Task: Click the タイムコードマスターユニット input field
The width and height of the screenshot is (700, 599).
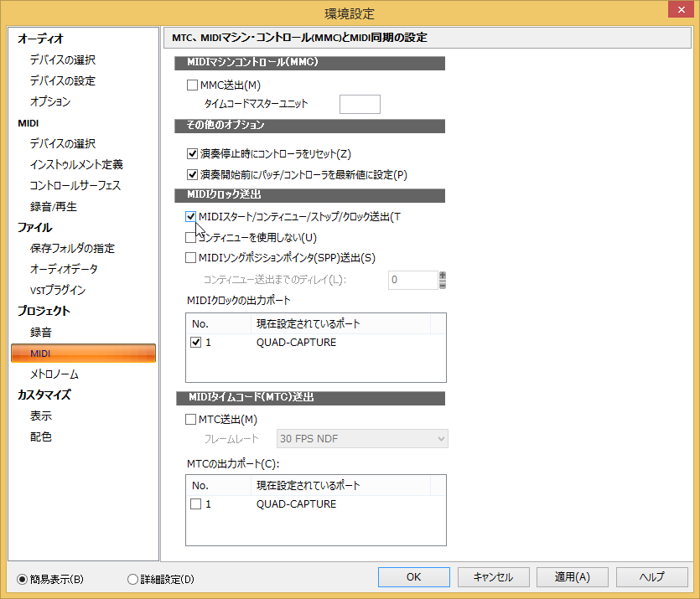Action: [360, 104]
